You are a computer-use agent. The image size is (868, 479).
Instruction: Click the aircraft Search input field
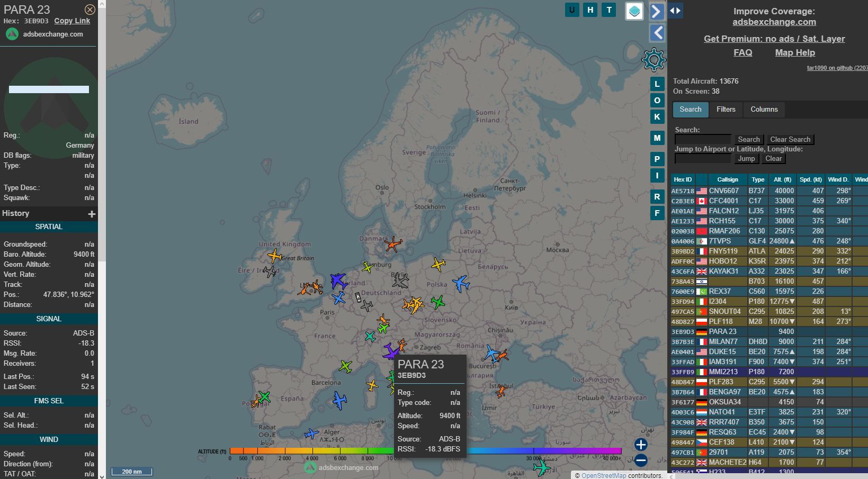(703, 139)
